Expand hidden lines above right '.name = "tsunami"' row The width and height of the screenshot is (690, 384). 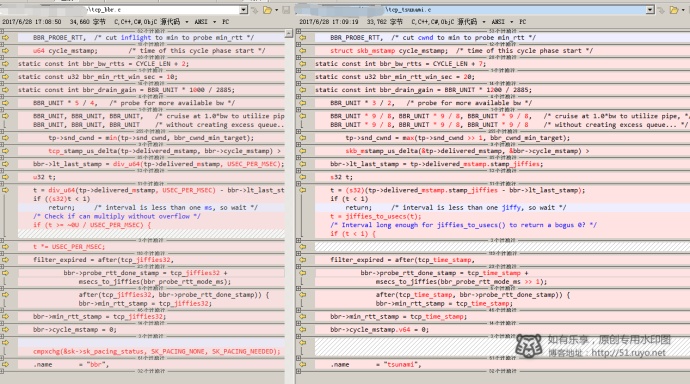coord(298,358)
